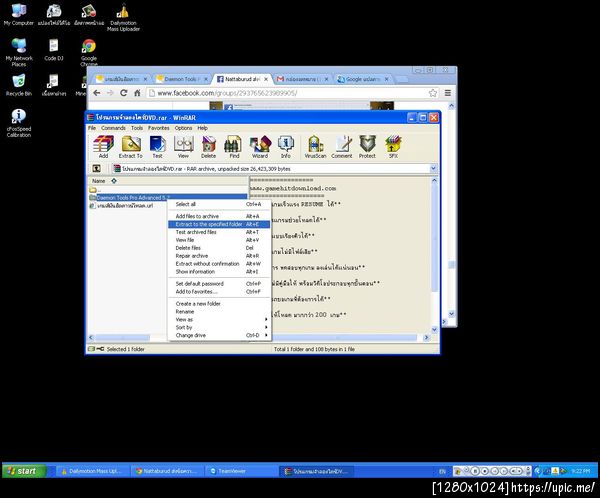Select the cFosSpeed Calibration desktop icon
The width and height of the screenshot is (600, 498).
[x=19, y=123]
